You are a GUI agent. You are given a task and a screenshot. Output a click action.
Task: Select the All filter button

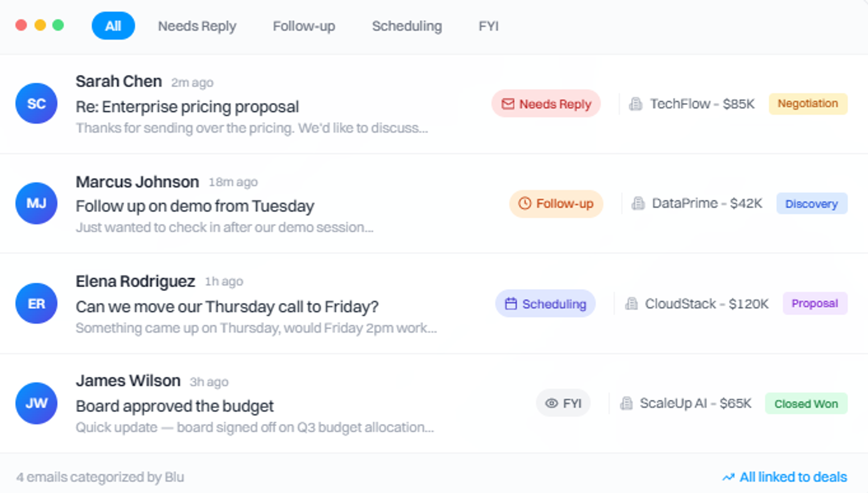pos(113,25)
